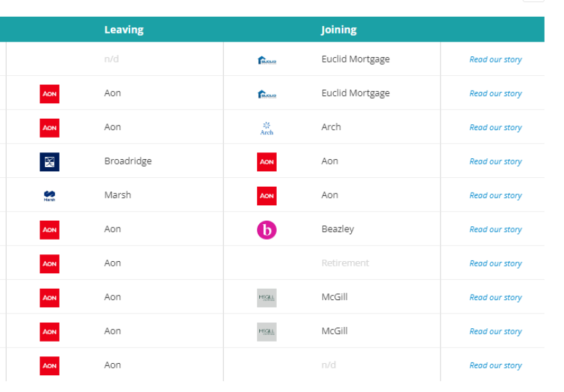Click the Arch company logo

[267, 128]
